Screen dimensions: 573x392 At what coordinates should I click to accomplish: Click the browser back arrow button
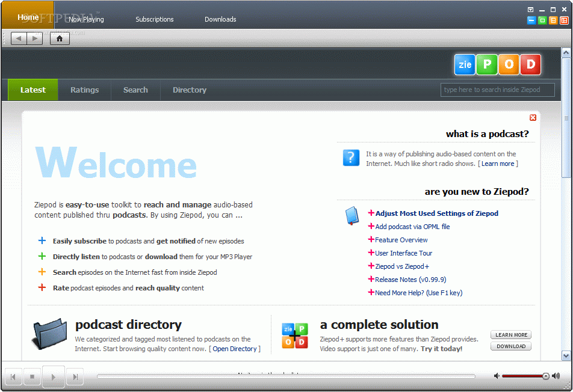pos(19,38)
